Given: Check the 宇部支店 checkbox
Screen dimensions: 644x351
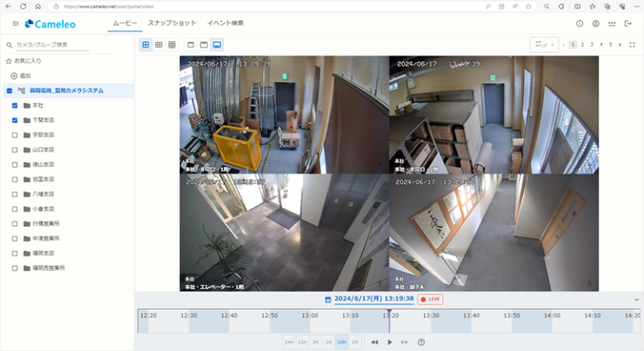Looking at the screenshot, I should (x=15, y=135).
